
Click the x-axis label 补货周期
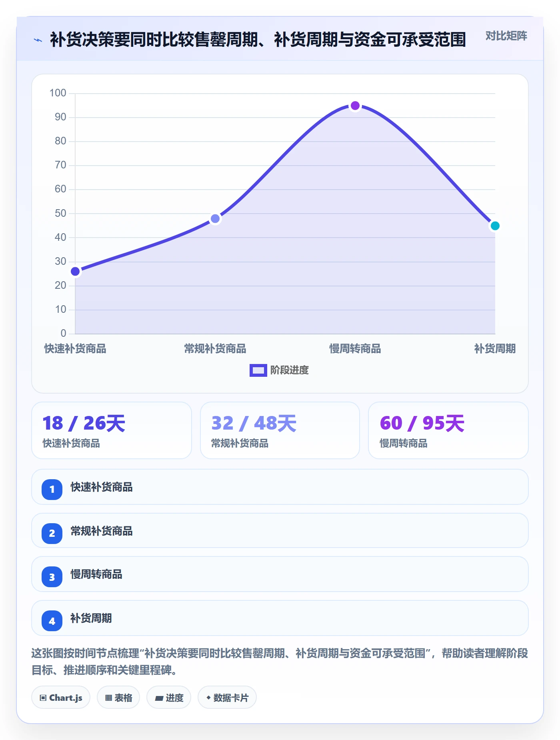pyautogui.click(x=495, y=349)
